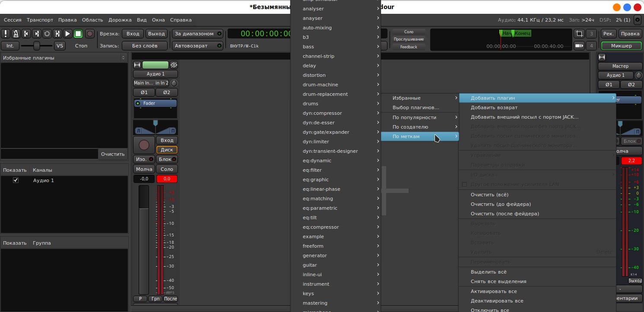
Task: Jump to session start transport icon
Action: [26, 34]
